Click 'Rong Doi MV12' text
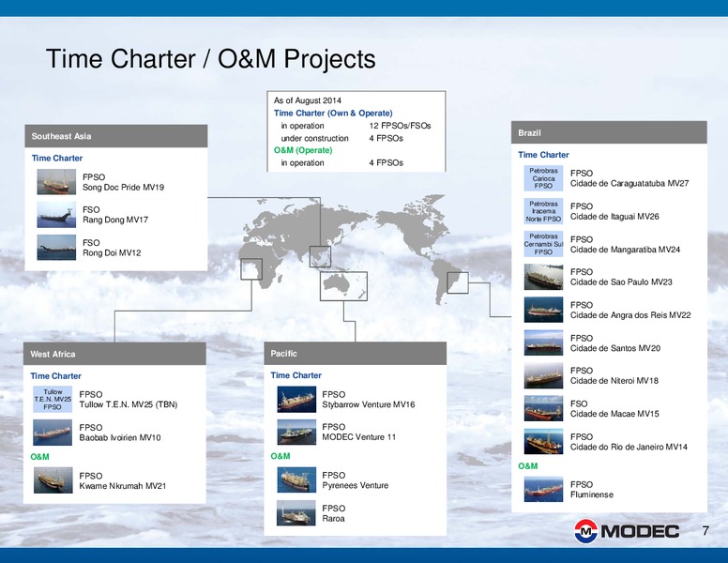728x563 pixels. tap(112, 252)
